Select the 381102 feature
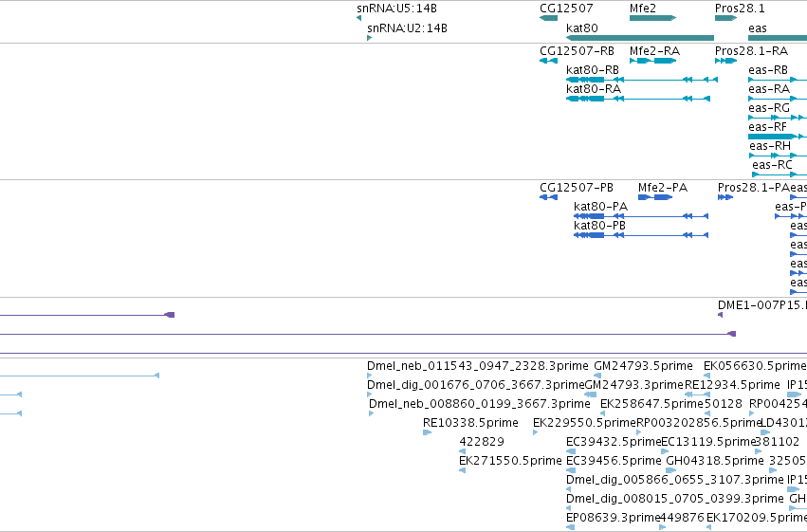The width and height of the screenshot is (807, 532). point(758,451)
